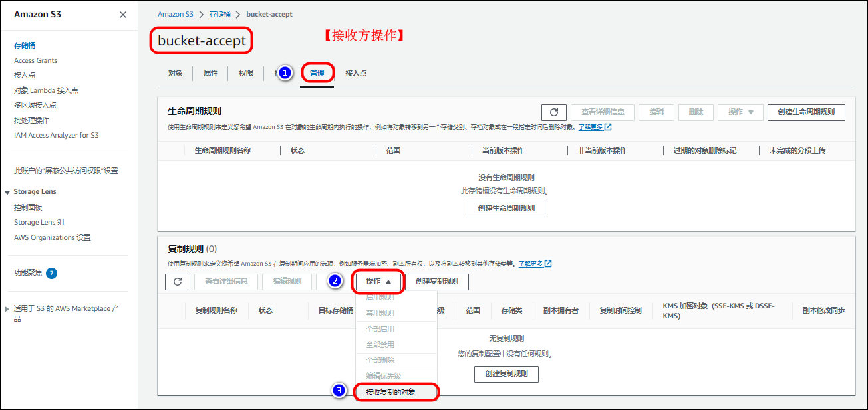Click 创建复制规则 button in empty table

click(506, 374)
